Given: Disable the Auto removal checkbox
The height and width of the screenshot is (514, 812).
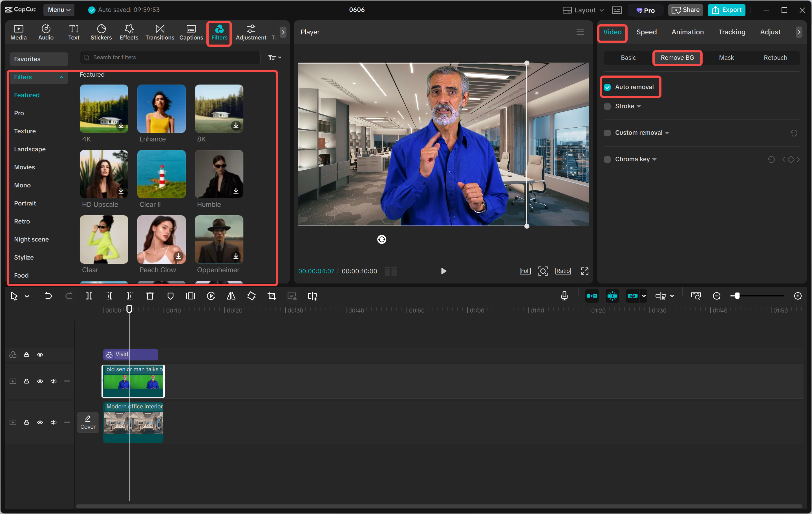Looking at the screenshot, I should click(607, 87).
